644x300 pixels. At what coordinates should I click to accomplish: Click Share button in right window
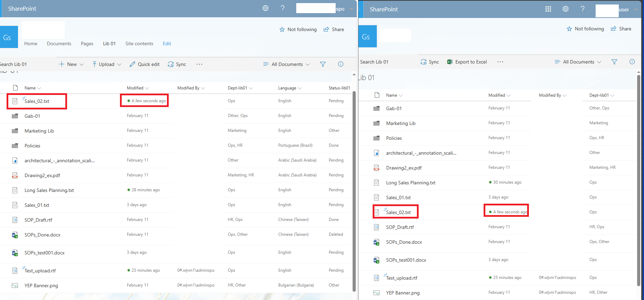point(621,29)
